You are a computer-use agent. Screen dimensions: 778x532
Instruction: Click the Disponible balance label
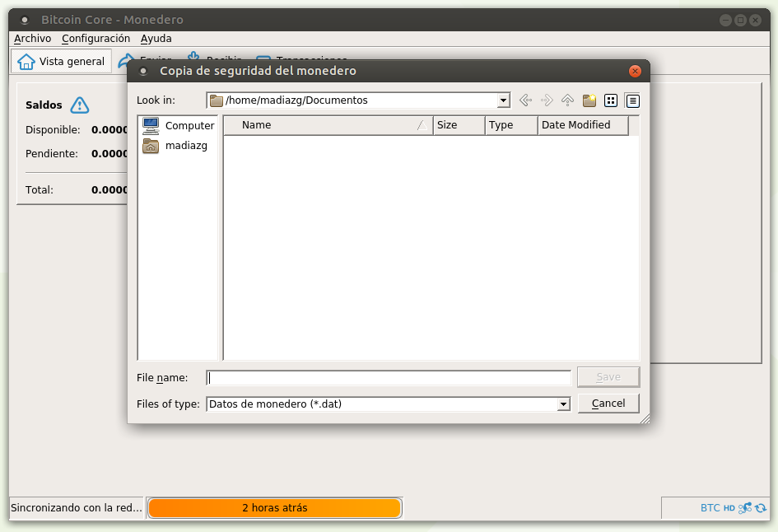53,130
